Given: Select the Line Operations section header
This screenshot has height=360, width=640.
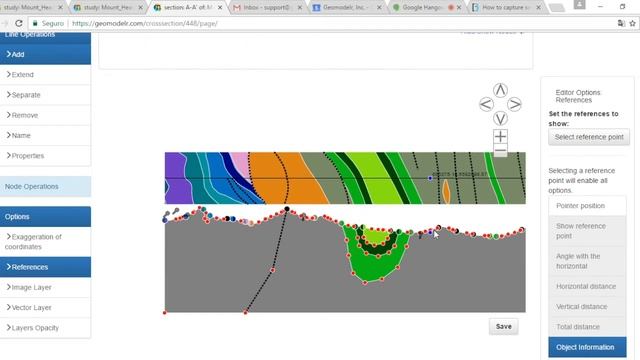Looking at the screenshot, I should (45, 37).
